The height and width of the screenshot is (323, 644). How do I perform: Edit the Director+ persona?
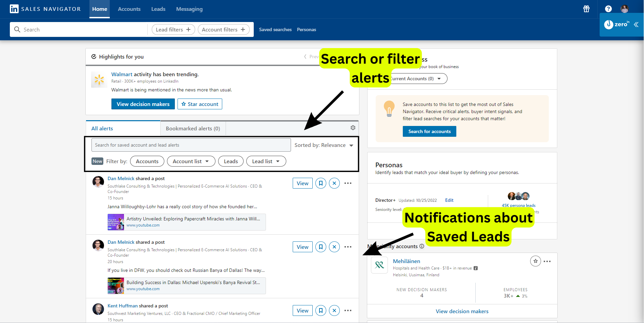coord(449,200)
